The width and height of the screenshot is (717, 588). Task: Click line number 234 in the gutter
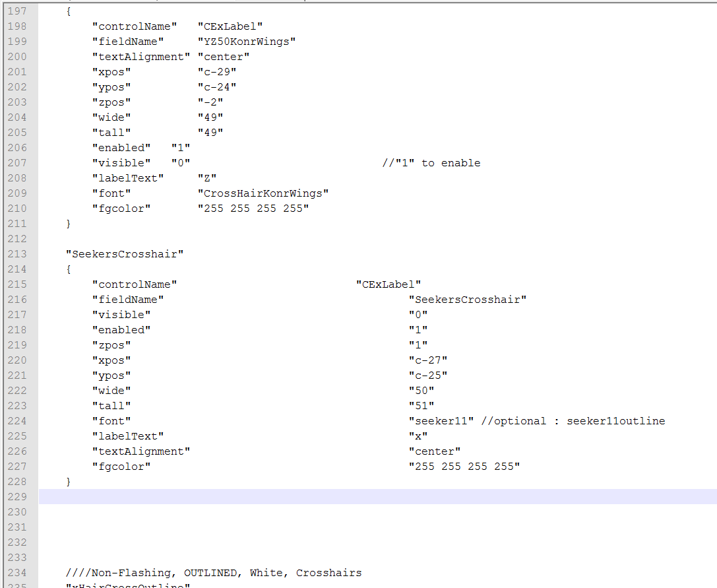click(17, 573)
